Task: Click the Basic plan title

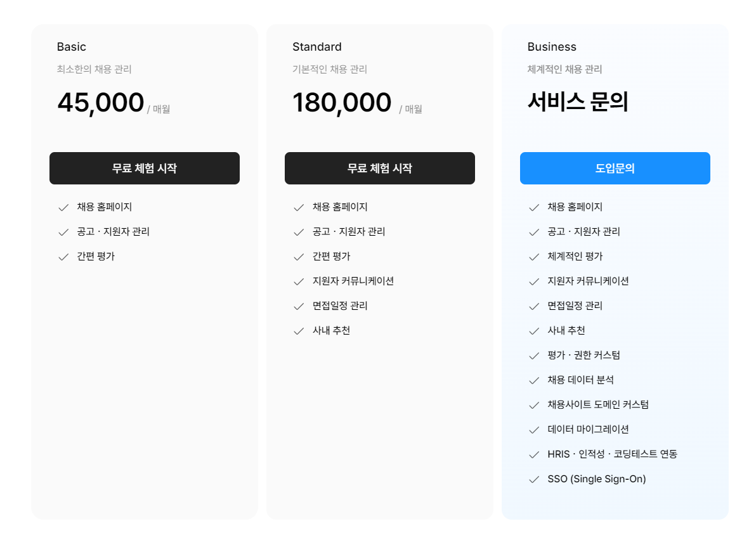Action: (x=71, y=46)
